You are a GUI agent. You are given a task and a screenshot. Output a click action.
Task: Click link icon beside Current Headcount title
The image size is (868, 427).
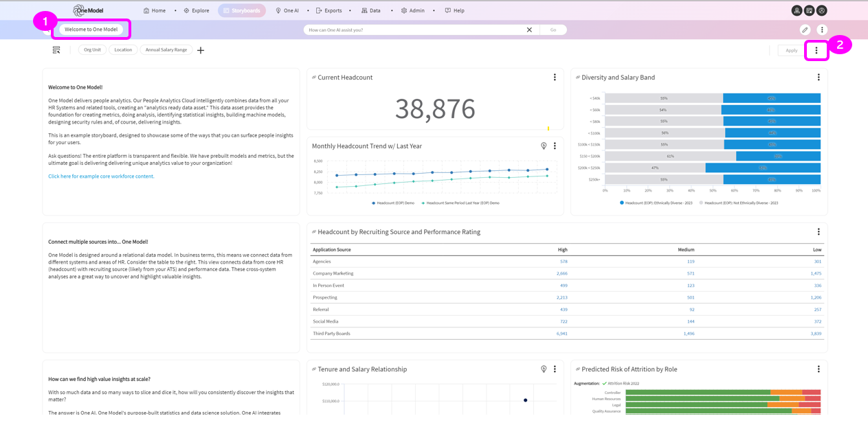[314, 78]
